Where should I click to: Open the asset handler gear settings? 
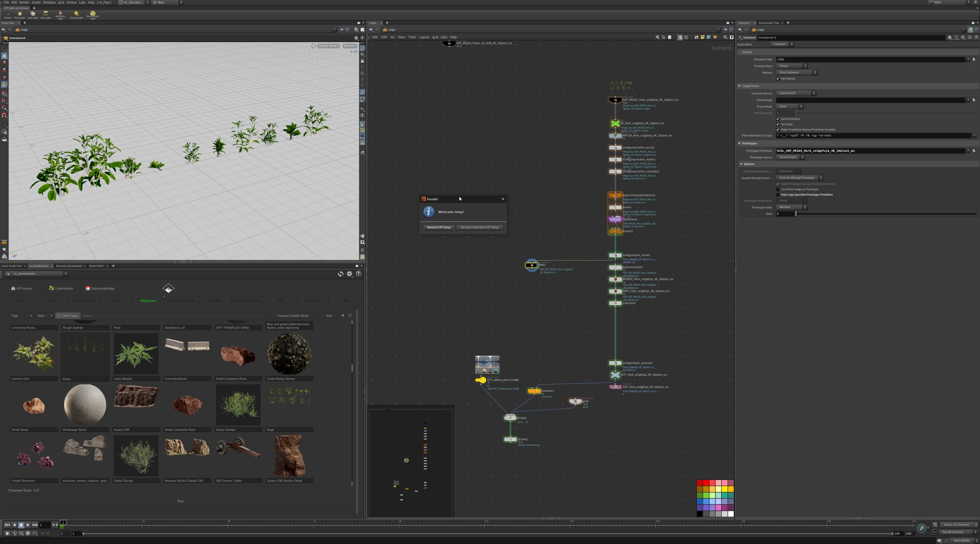(x=350, y=274)
